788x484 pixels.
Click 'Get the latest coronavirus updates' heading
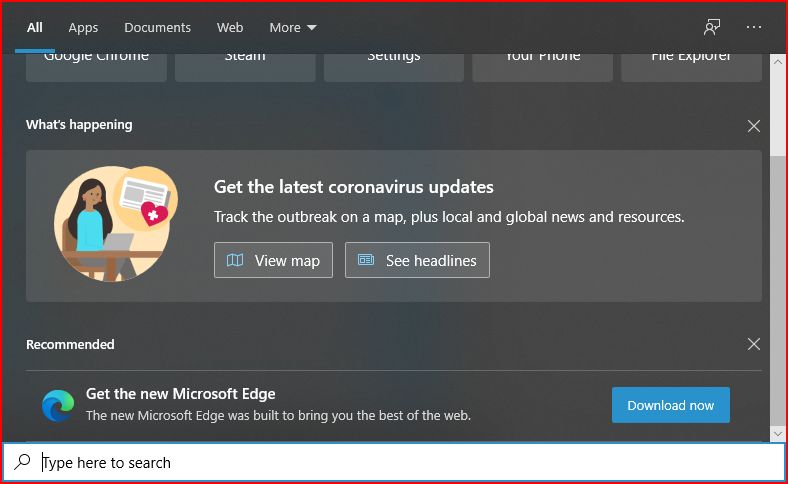point(353,187)
